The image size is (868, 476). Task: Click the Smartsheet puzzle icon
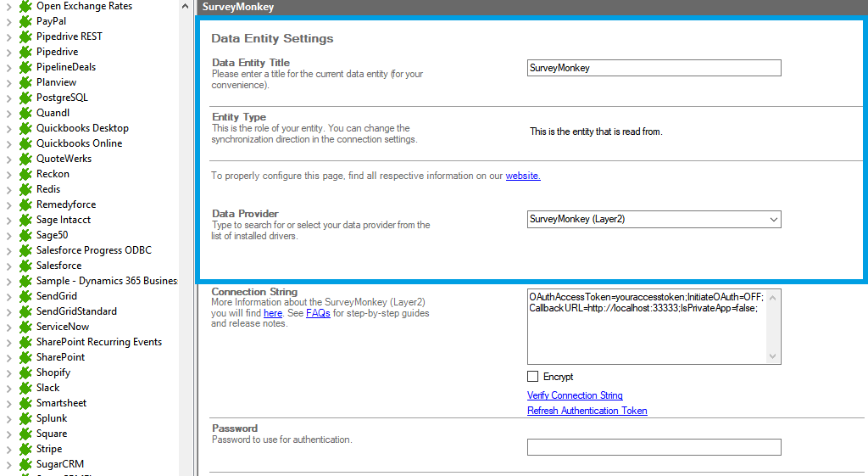[25, 403]
